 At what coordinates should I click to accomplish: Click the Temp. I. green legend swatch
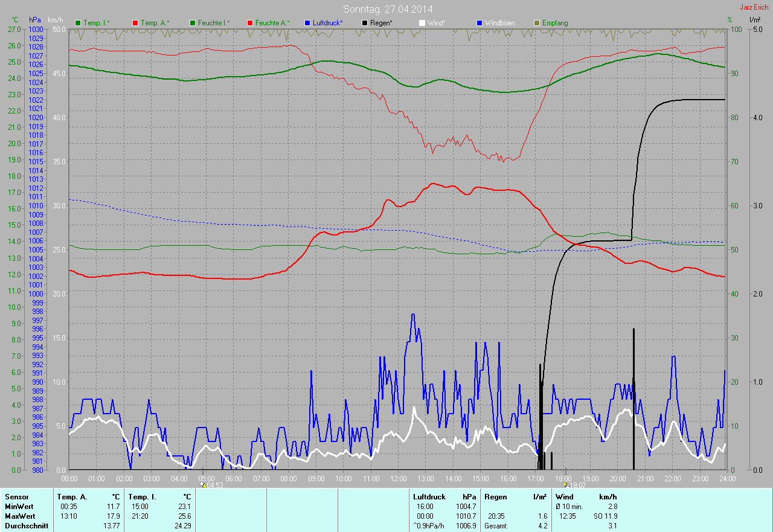(x=78, y=23)
